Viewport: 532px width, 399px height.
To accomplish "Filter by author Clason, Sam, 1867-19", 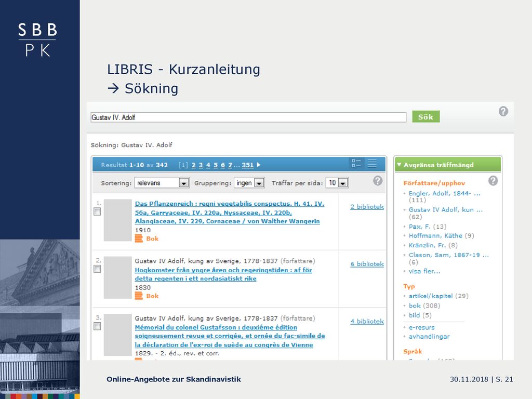I will 448,255.
